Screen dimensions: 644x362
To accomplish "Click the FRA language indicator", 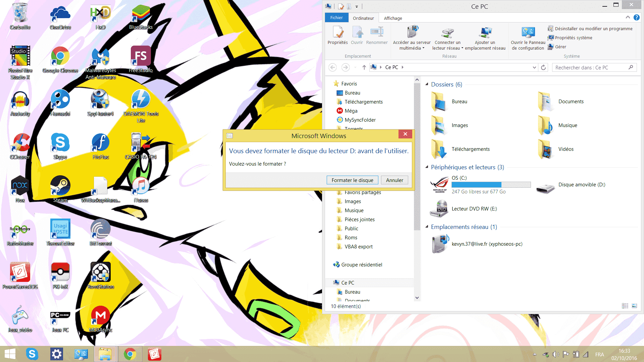I will pos(599,354).
